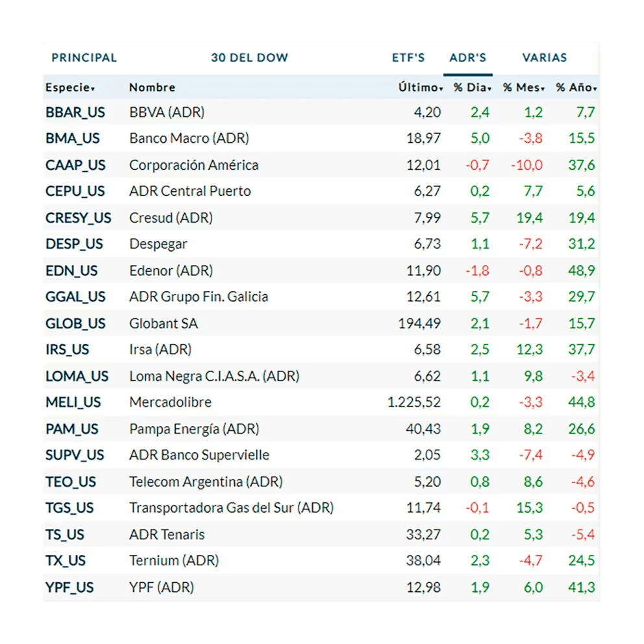
Task: Click Edenor's yearly change 48,9
Action: point(582,271)
